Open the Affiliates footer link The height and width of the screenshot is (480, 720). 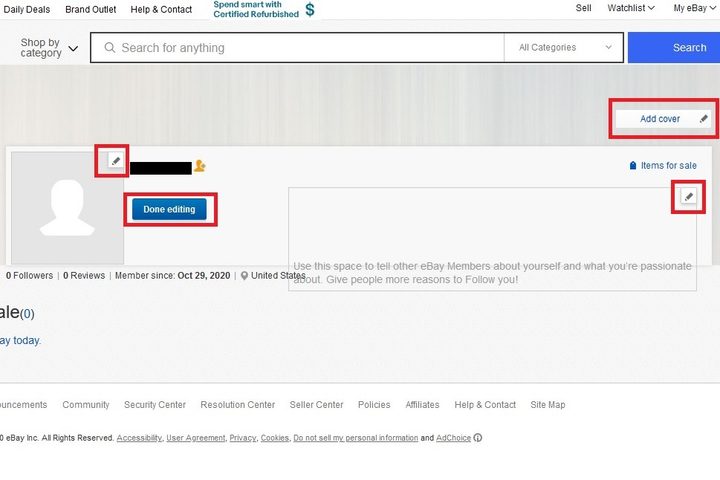(x=422, y=405)
